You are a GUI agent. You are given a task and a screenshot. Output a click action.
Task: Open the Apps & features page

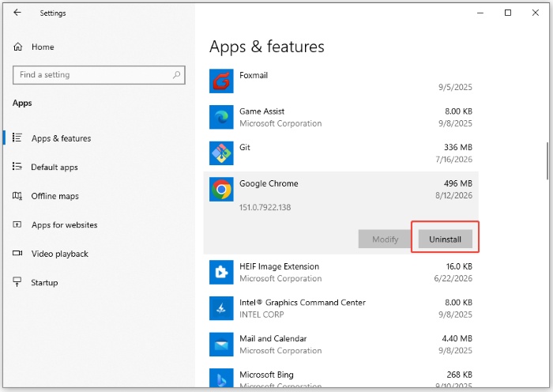[x=61, y=138]
